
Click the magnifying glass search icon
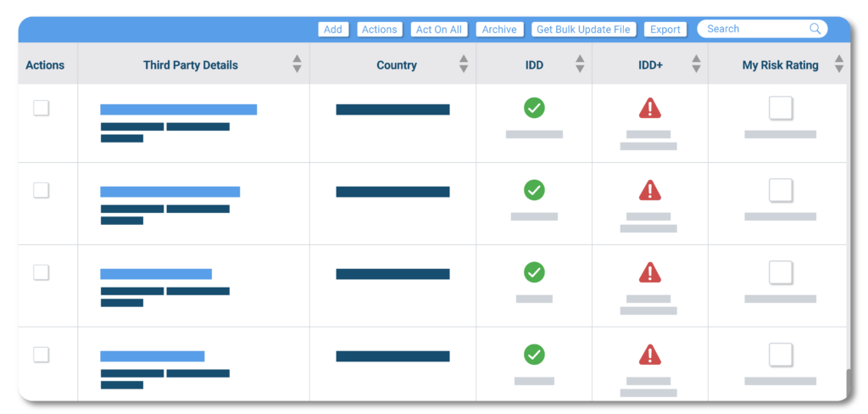815,29
